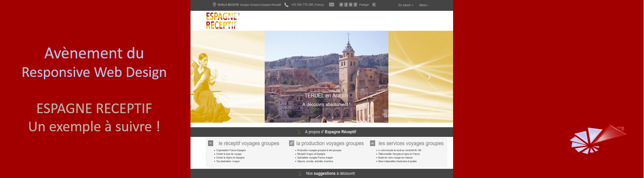
Task: Open Mise à disposition d'autocars et guides
Action: tap(397, 161)
